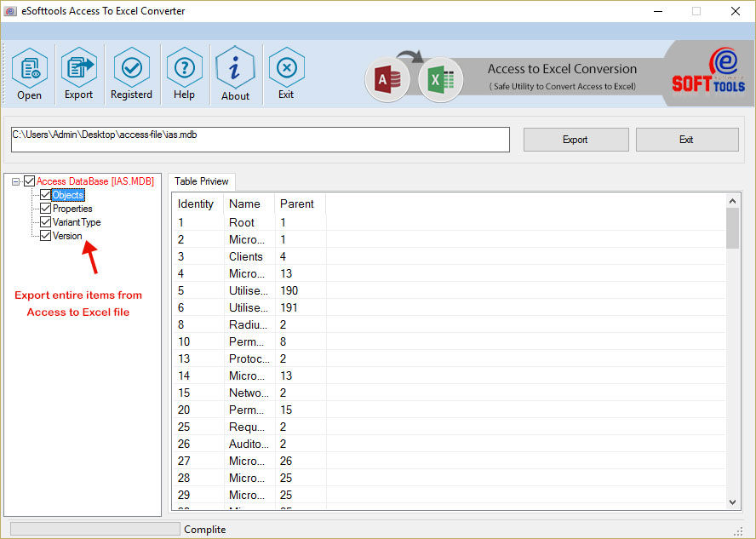The height and width of the screenshot is (539, 756).
Task: Click the Parent value 191
Action: tap(301, 307)
